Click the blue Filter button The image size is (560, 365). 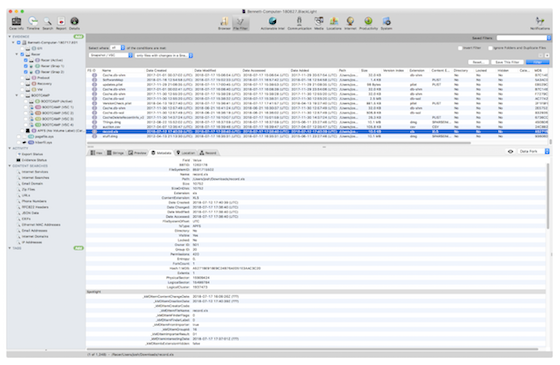(538, 62)
